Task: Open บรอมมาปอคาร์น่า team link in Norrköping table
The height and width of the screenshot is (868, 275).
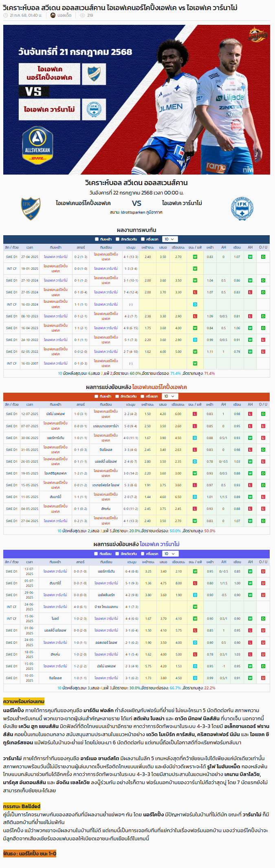Action: [x=106, y=426]
